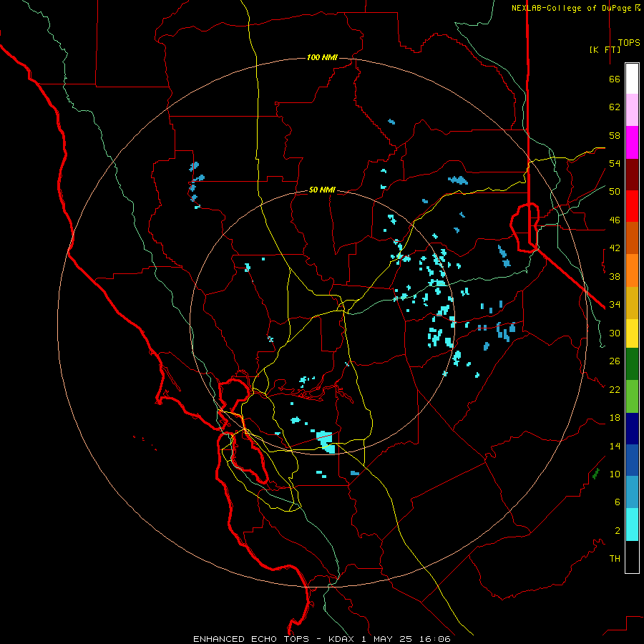Viewport: 644px width, 644px height.
Task: Click the "66" legend value
Action: click(615, 79)
